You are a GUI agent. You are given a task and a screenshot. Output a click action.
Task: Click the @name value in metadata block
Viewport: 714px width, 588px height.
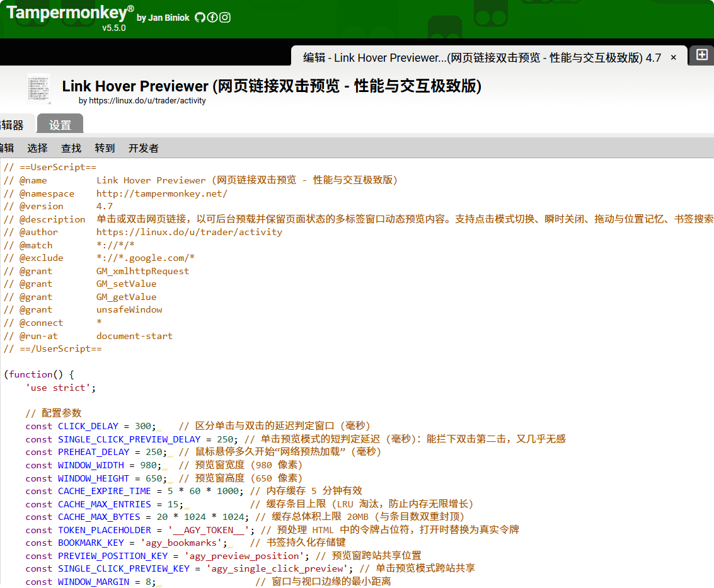247,180
